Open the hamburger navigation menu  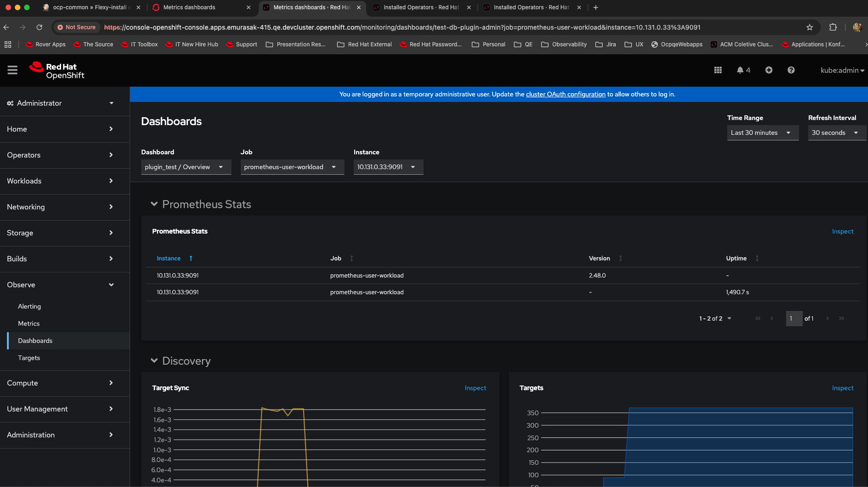click(x=12, y=70)
